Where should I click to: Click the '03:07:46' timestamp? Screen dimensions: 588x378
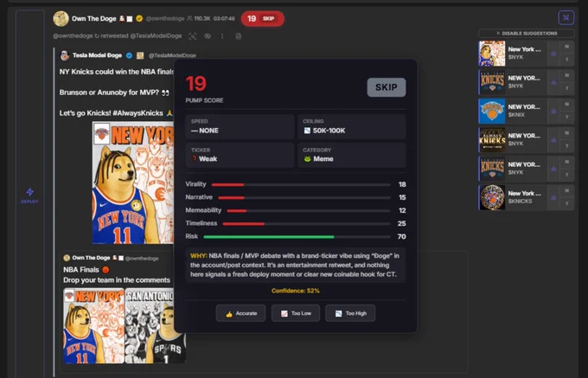[x=224, y=18]
